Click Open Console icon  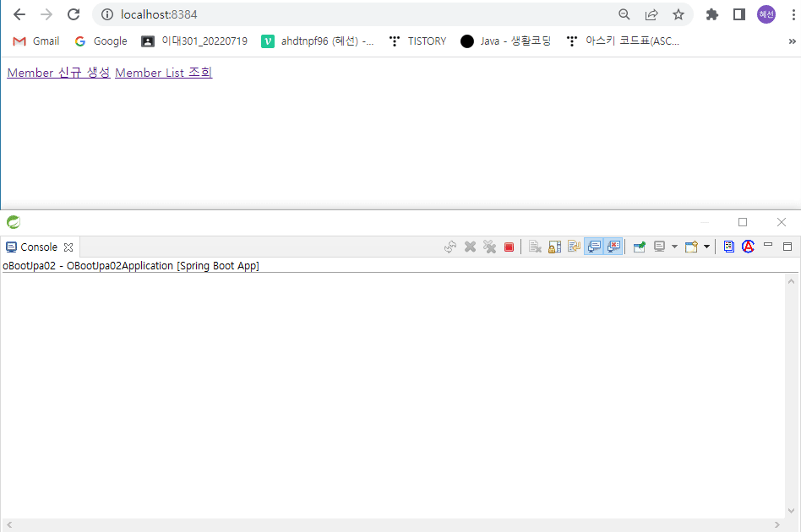pyautogui.click(x=691, y=247)
